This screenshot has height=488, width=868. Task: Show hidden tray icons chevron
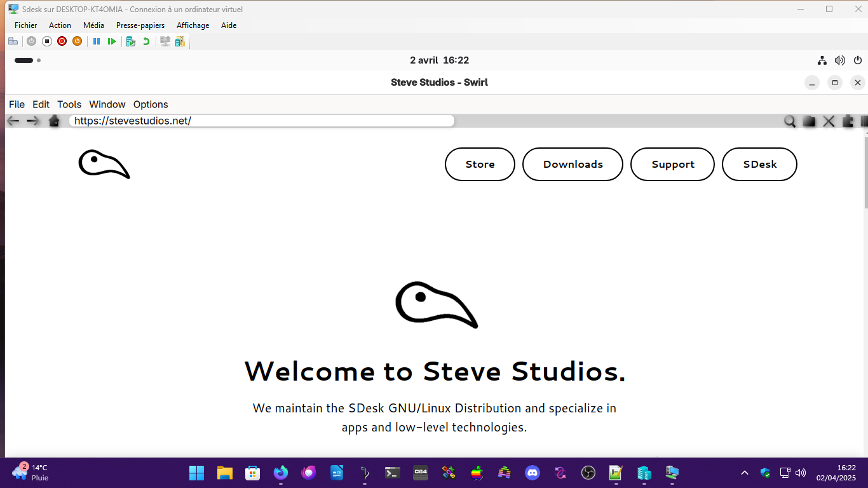(745, 473)
